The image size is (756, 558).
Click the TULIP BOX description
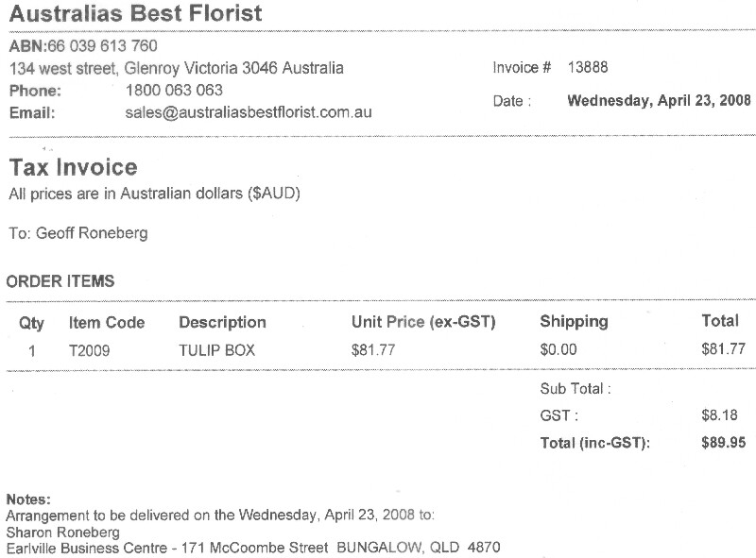click(x=216, y=350)
